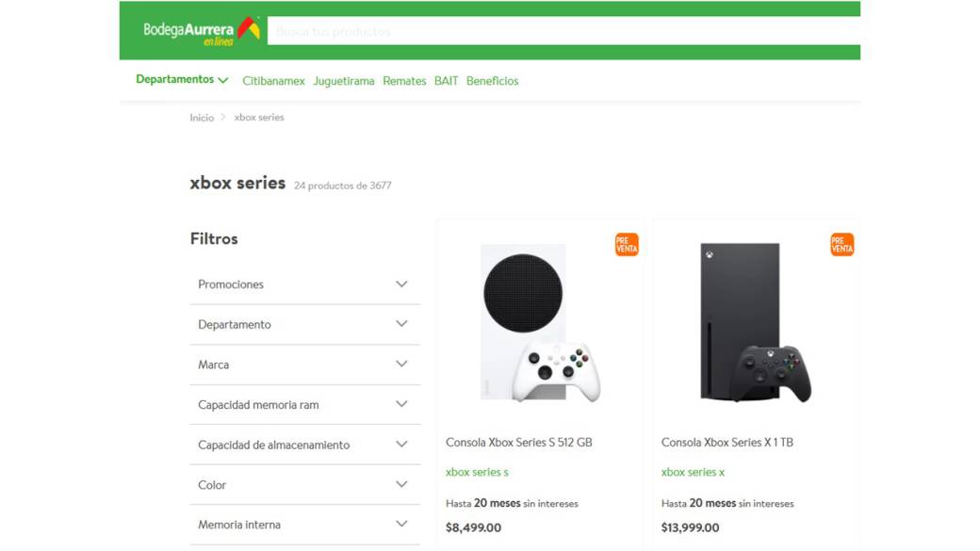This screenshot has width=980, height=551.
Task: Click the Departamentos chevron icon
Action: pos(223,80)
